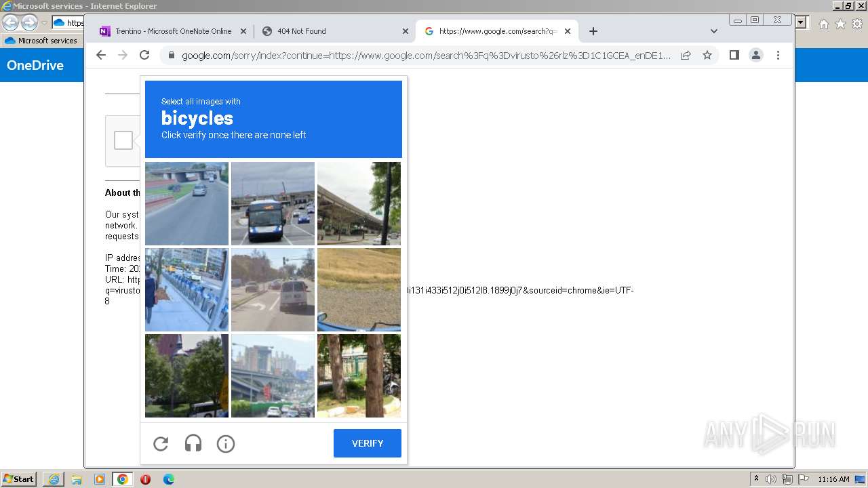Open the Windows Start menu
The width and height of the screenshot is (868, 488).
tap(19, 479)
